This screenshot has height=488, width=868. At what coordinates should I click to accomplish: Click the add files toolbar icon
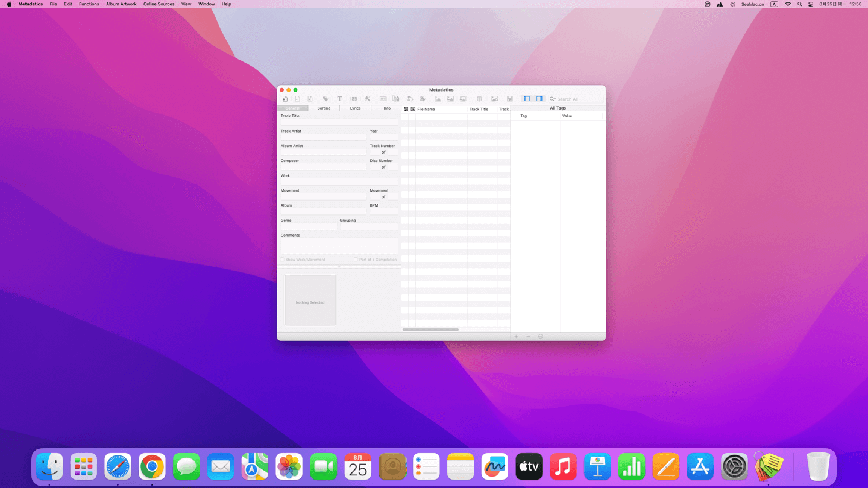(x=285, y=99)
